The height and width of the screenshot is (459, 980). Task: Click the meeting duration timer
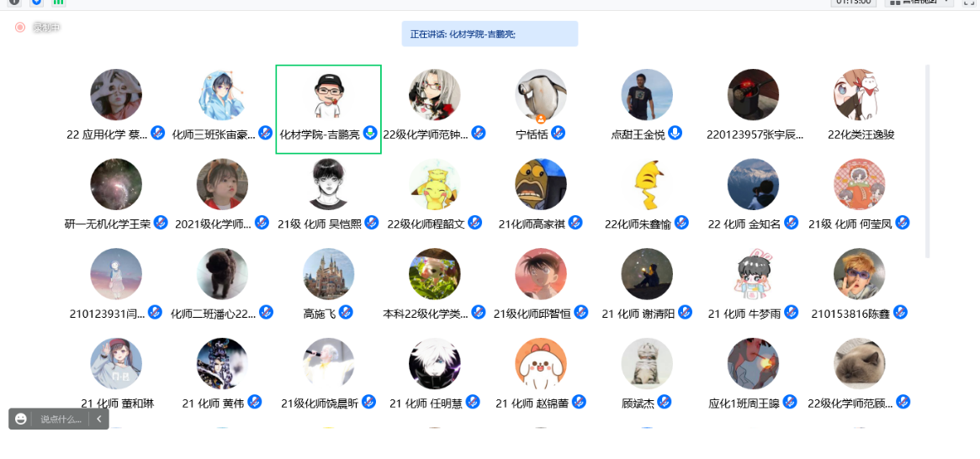854,2
